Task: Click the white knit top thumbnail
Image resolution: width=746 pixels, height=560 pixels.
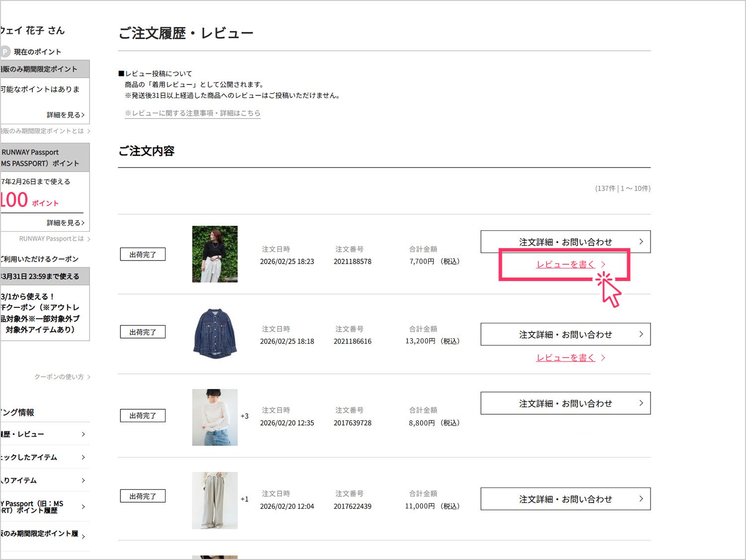Action: (215, 417)
